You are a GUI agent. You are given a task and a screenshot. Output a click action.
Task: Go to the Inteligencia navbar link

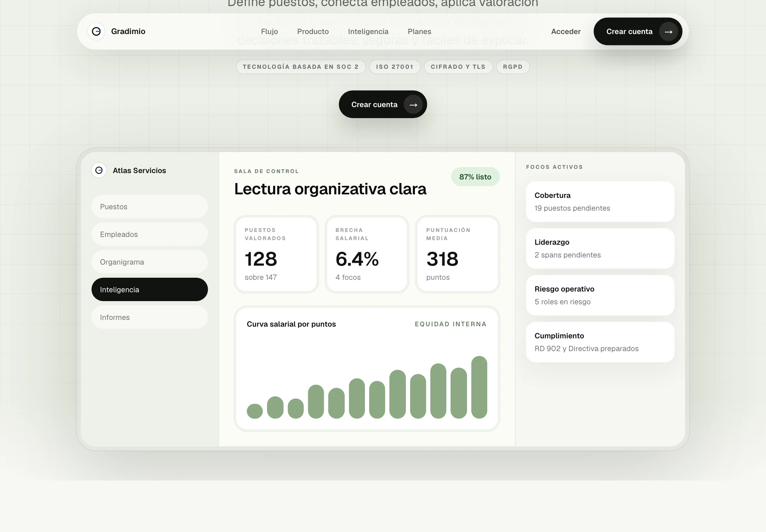tap(368, 32)
